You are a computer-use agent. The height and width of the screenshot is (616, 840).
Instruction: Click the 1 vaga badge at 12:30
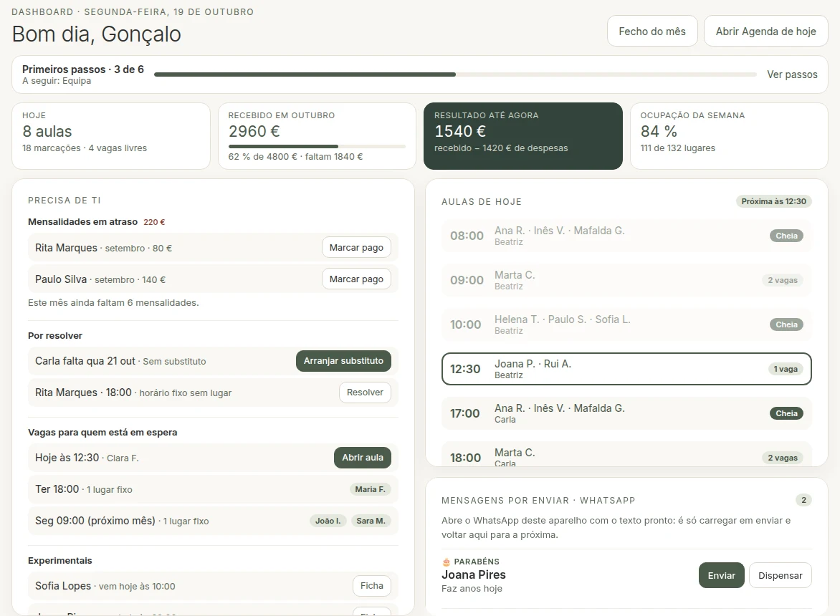coord(786,369)
